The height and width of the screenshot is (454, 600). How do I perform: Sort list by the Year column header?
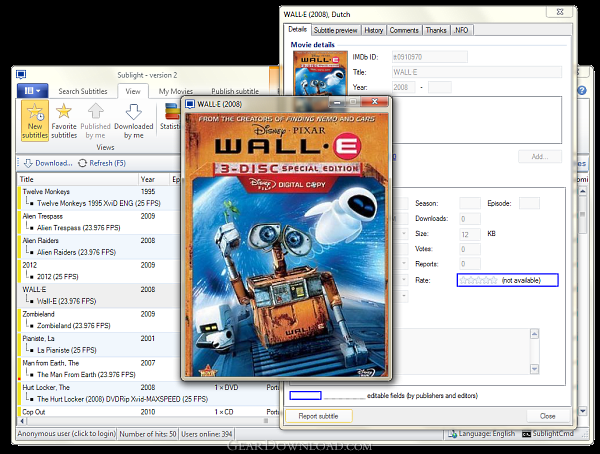[x=153, y=179]
